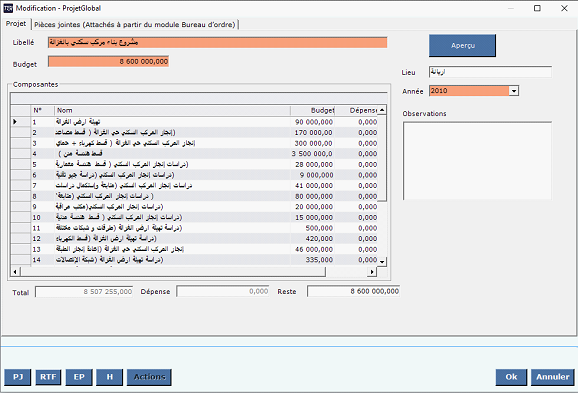
Task: Select the budget cell 420,000
Action: tap(313, 239)
